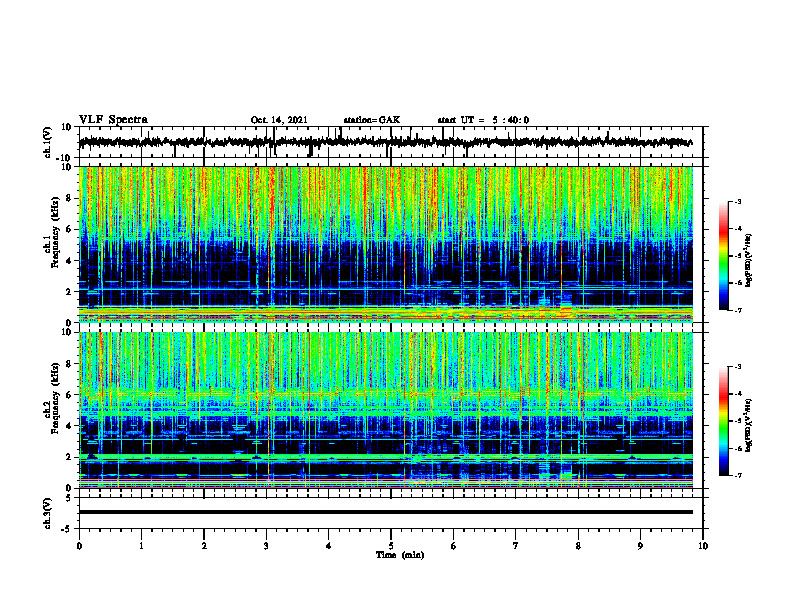Click the ch.1 color scale bar

point(724,256)
